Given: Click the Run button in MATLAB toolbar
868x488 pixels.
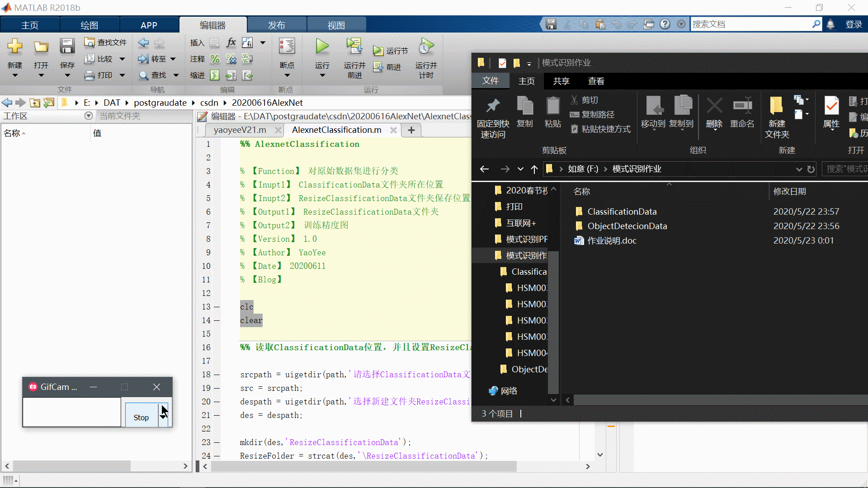Looking at the screenshot, I should (321, 47).
